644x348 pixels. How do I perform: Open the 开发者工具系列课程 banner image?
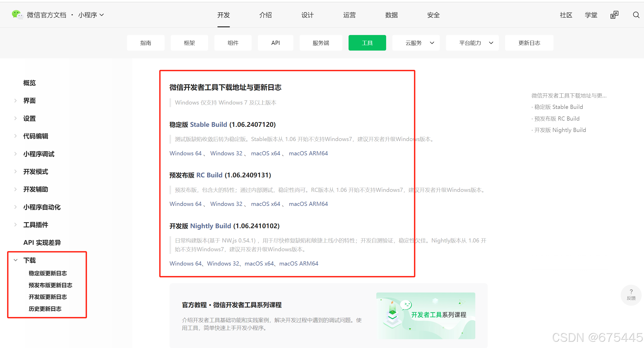point(426,316)
